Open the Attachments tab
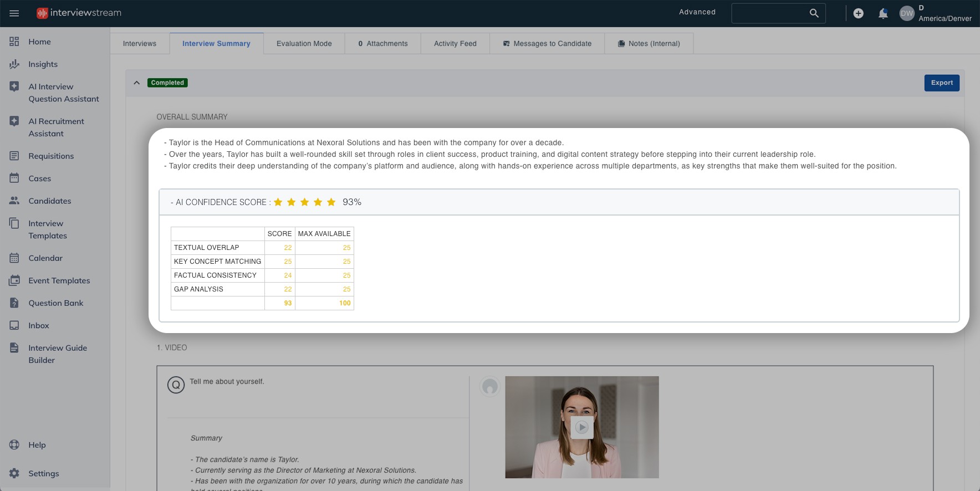 383,43
